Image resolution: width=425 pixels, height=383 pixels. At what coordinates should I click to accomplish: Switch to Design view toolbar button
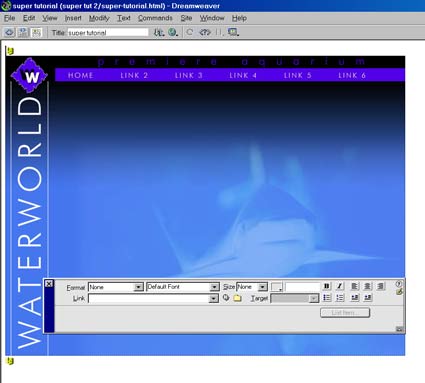coord(36,32)
